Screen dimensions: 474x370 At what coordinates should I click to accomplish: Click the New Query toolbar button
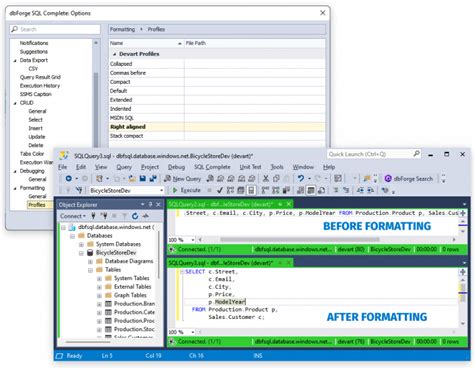183,179
